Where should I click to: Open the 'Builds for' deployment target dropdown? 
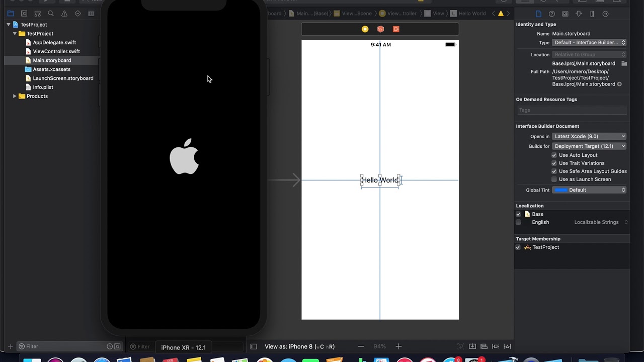[589, 146]
